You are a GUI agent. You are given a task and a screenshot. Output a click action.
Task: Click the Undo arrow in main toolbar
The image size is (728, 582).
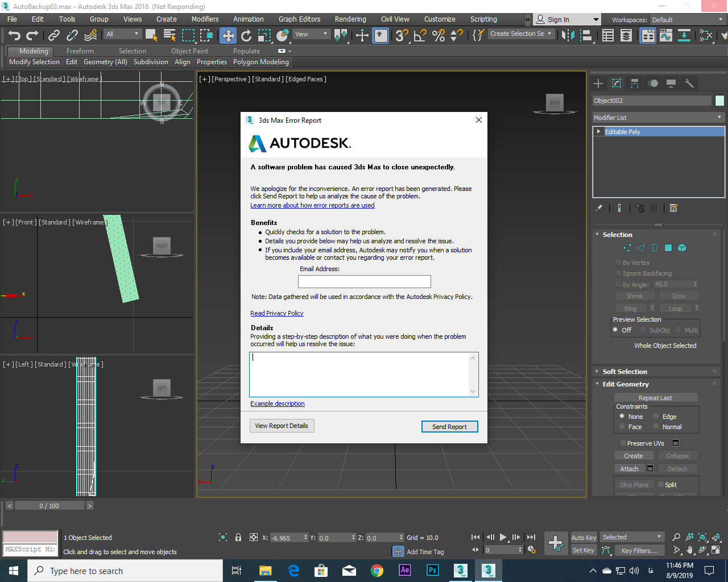click(14, 35)
